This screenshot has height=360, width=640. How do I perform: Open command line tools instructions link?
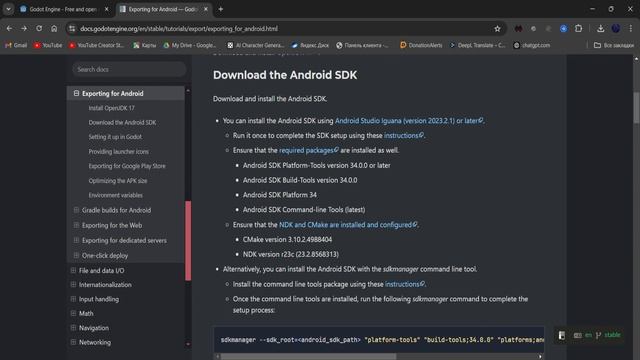coord(405,284)
